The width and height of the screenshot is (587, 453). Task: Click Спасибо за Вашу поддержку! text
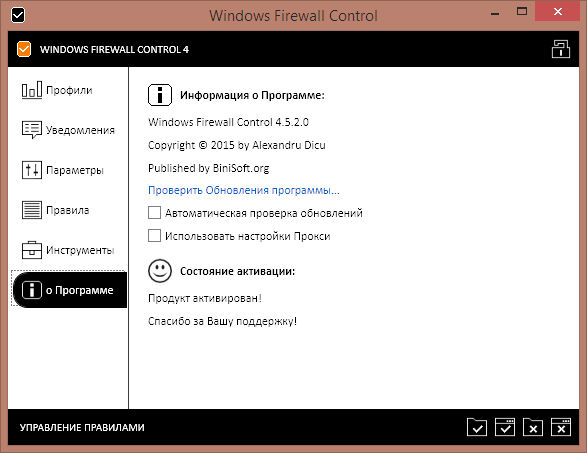pos(222,321)
